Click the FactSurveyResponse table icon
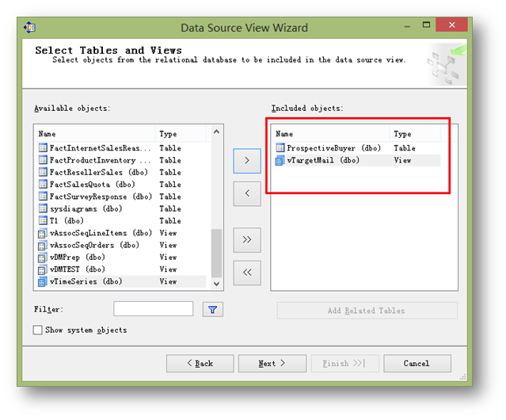 coord(43,197)
